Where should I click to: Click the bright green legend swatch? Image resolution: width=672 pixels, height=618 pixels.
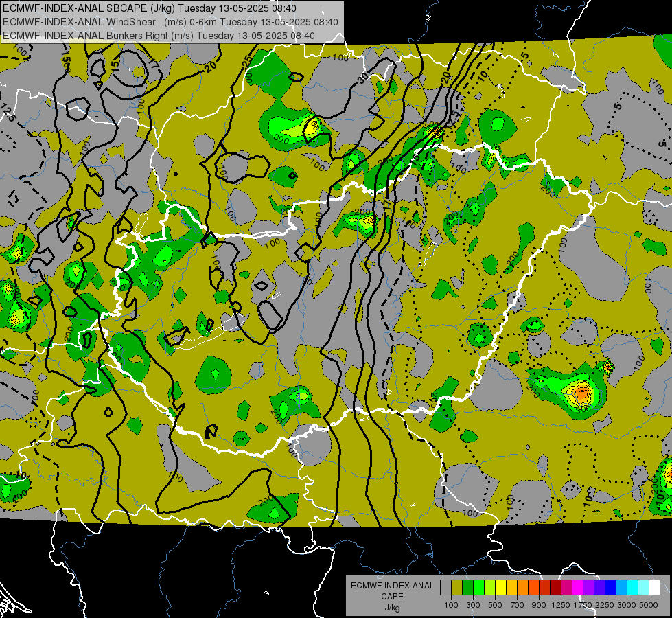(x=478, y=587)
